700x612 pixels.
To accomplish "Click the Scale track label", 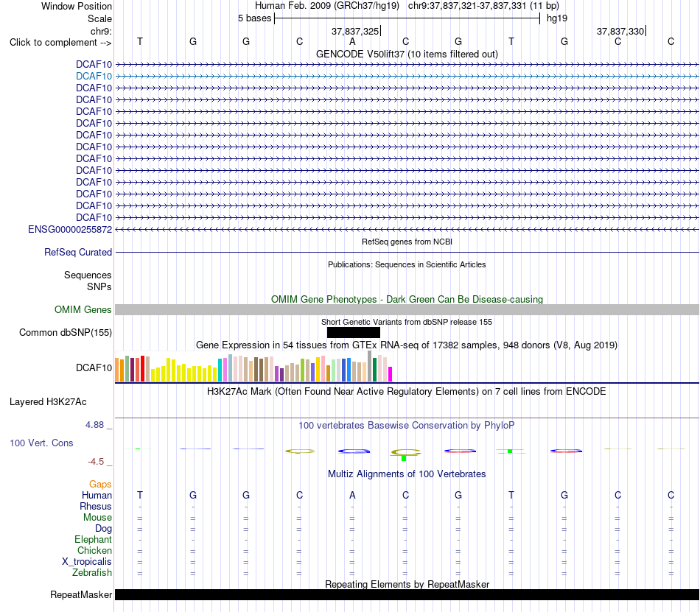I will click(99, 18).
